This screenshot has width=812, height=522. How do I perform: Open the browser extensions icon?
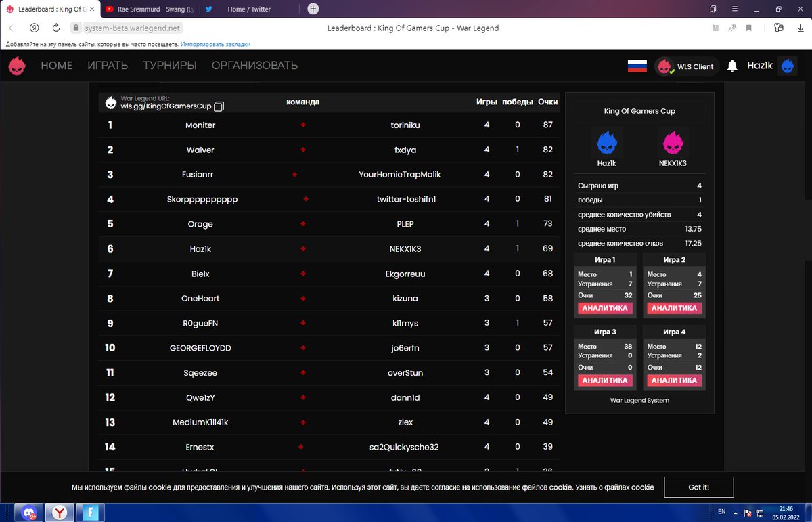(x=779, y=28)
